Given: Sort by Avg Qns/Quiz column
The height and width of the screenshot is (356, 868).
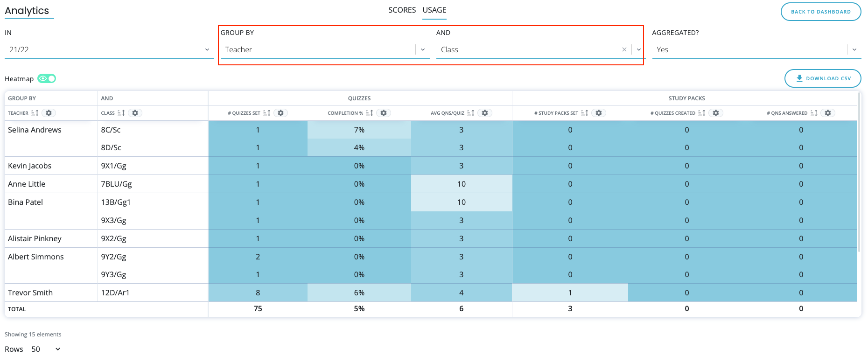Looking at the screenshot, I should pyautogui.click(x=471, y=113).
